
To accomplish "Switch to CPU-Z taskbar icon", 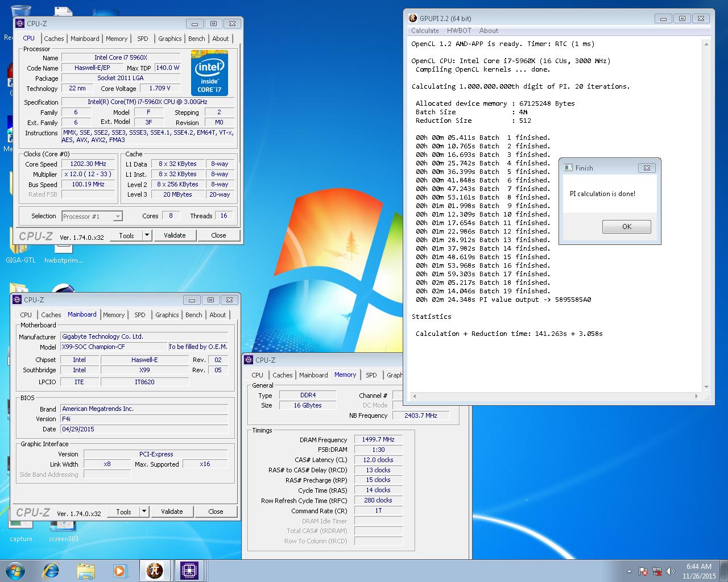I will pyautogui.click(x=189, y=571).
